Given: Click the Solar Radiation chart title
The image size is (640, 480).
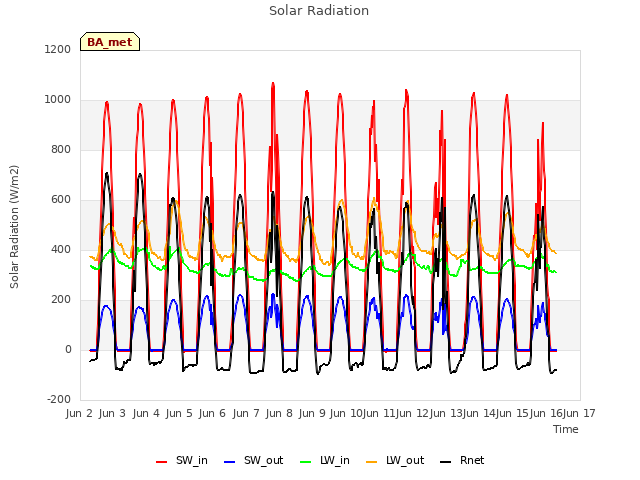Looking at the screenshot, I should (319, 11).
